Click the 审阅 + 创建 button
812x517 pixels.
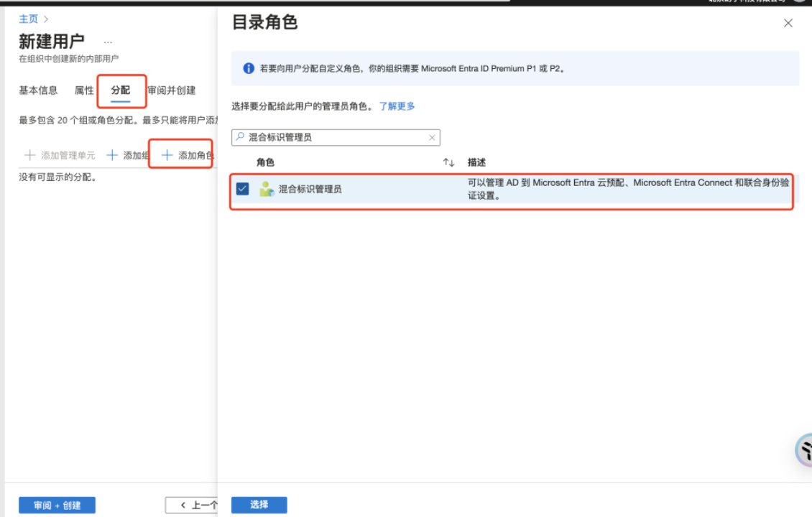[57, 505]
